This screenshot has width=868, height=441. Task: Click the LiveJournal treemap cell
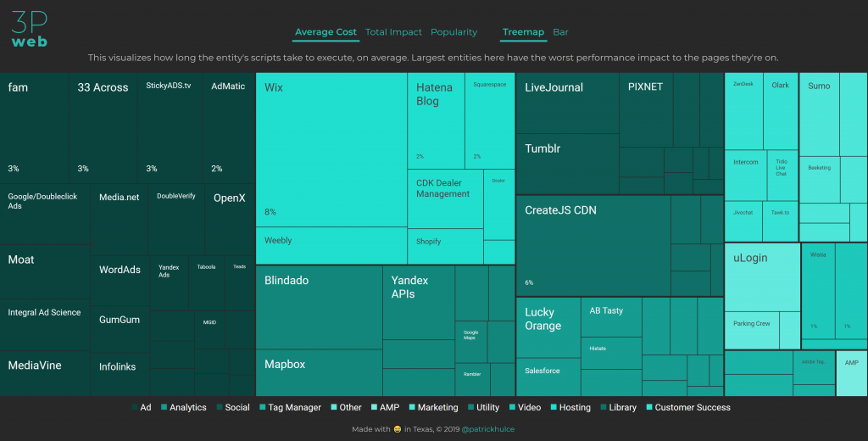(x=567, y=103)
